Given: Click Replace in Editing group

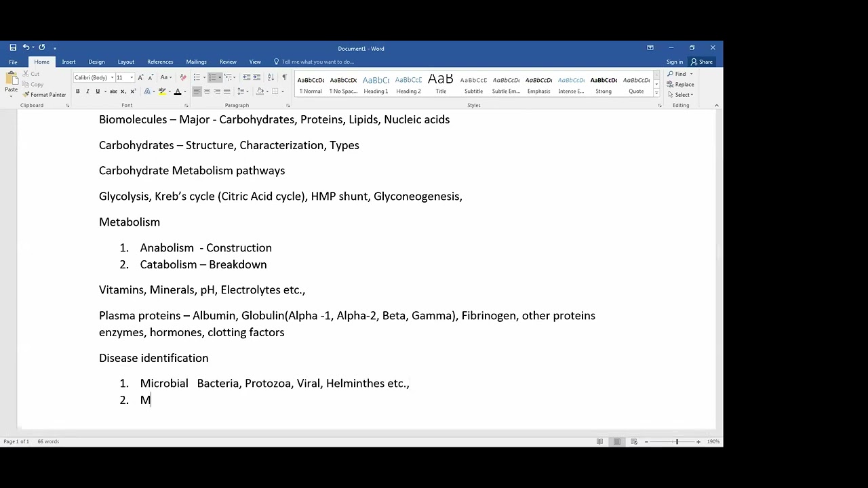Looking at the screenshot, I should click(680, 85).
